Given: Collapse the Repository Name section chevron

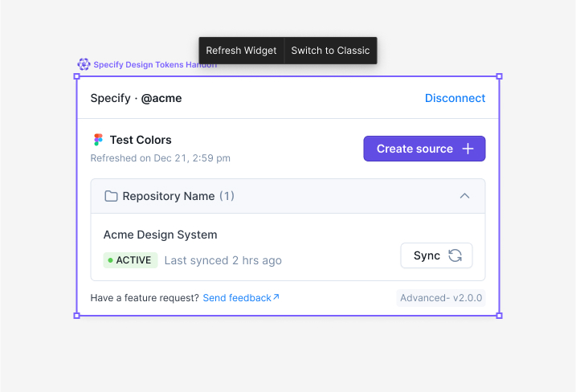Looking at the screenshot, I should [x=464, y=196].
